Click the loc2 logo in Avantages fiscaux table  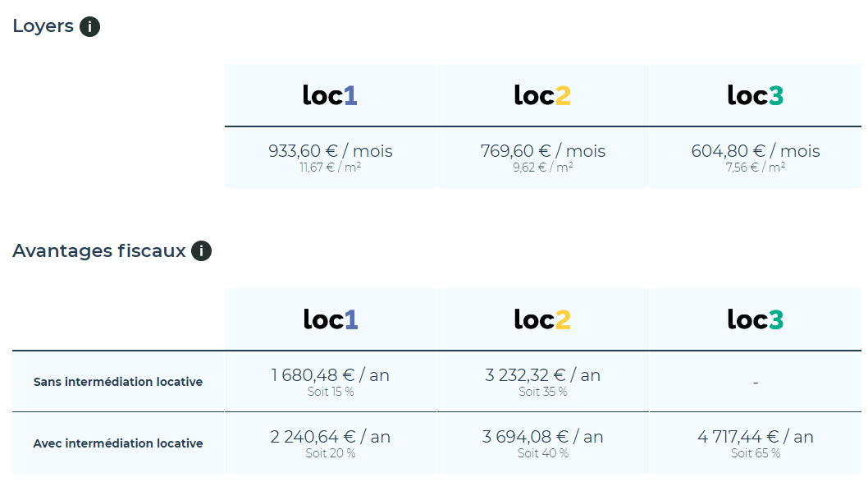coord(542,319)
